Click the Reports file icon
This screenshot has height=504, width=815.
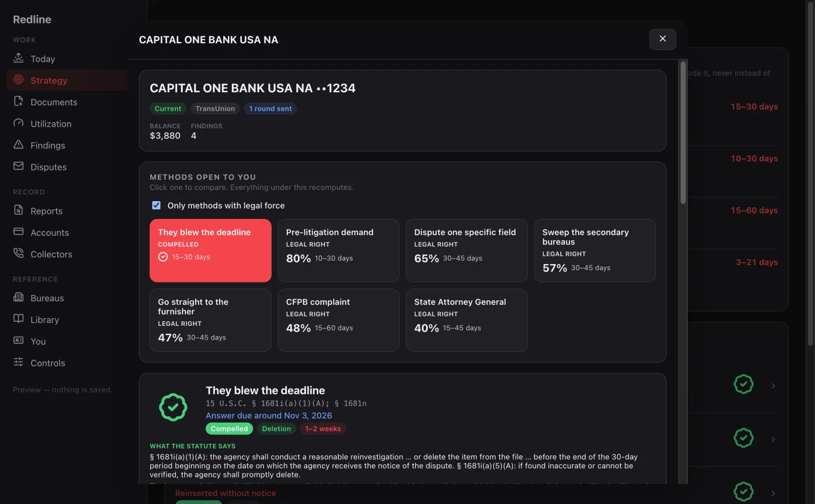coord(18,210)
